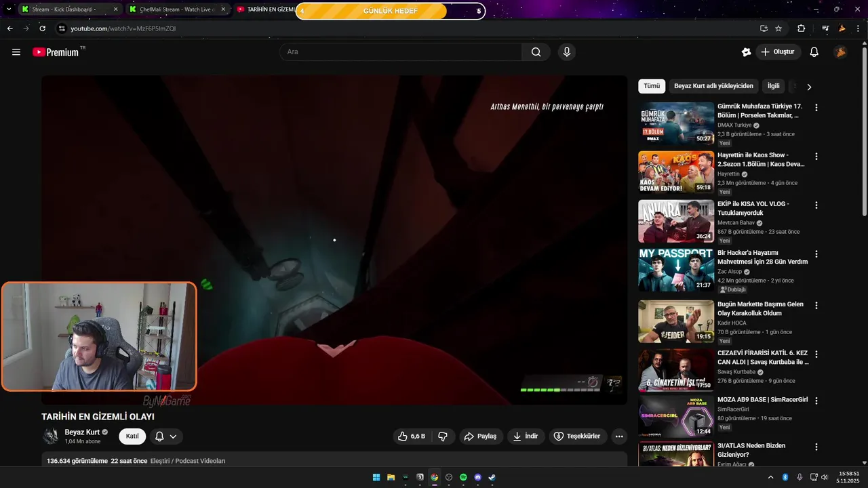Open DMAX Türkiye channel link

tap(734, 125)
